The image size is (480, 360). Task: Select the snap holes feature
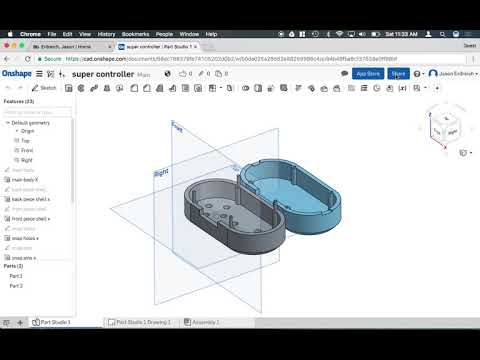point(21,238)
